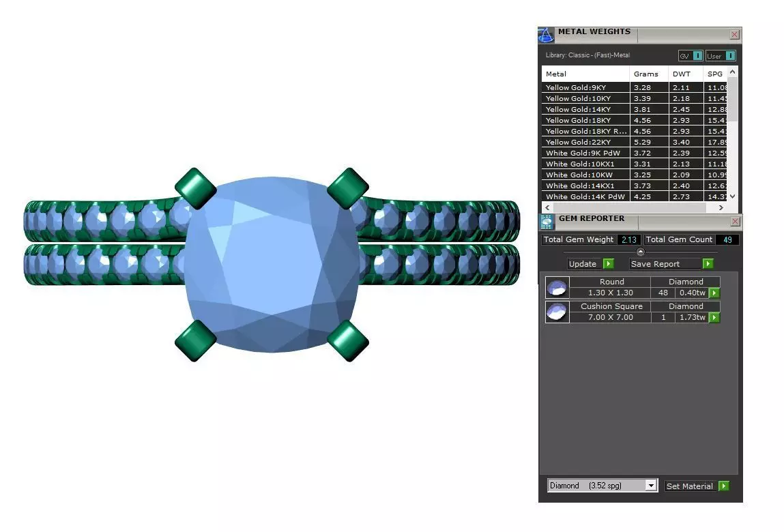Click the 5.29 grams value for 22KY
784x532 pixels.
tap(643, 143)
